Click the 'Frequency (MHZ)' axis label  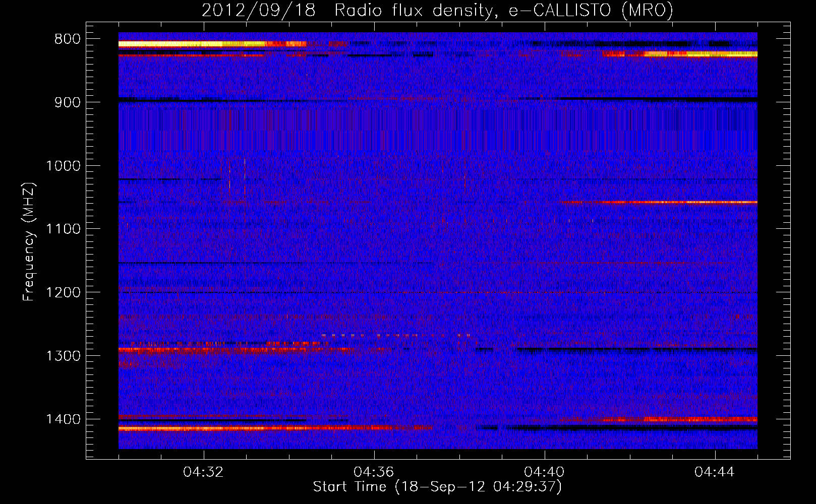point(29,242)
